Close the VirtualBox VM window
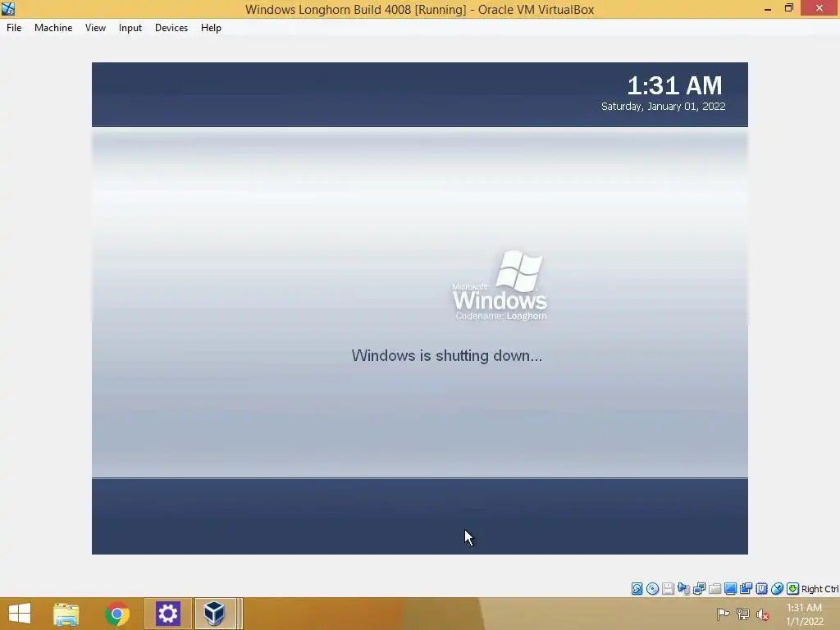Screen dimensions: 840x630 pos(819,8)
